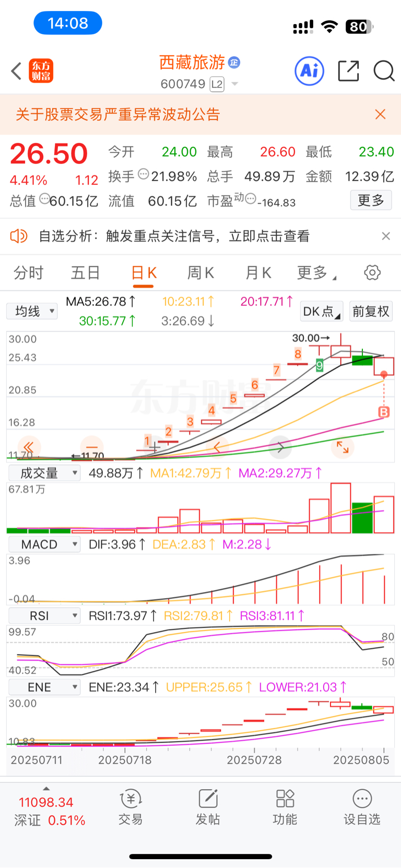
Task: Open the 均线 indicator dropdown
Action: (32, 312)
